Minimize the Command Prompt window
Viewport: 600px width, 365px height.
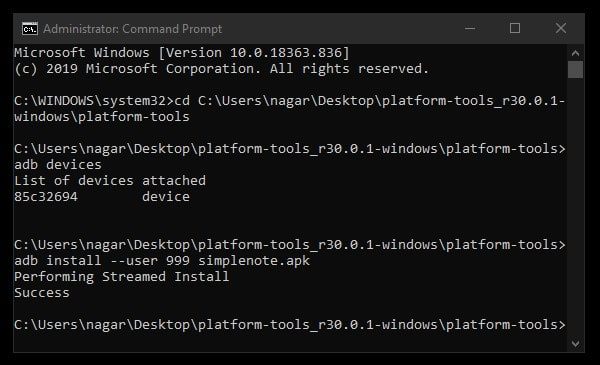[470, 28]
